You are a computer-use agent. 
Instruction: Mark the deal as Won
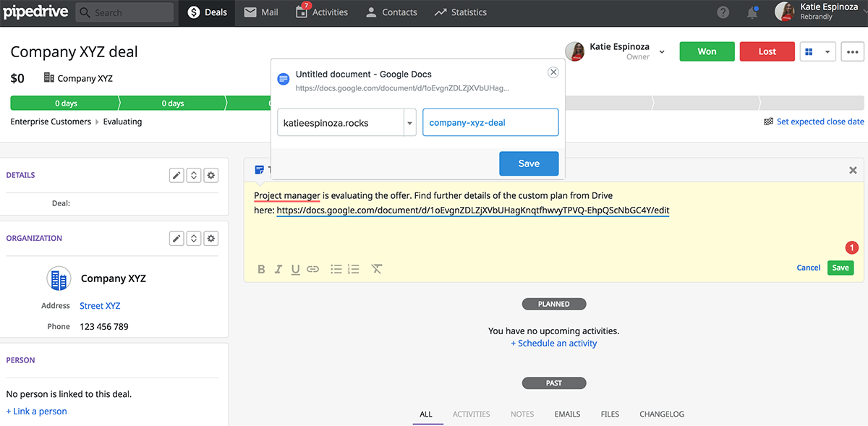coord(707,51)
